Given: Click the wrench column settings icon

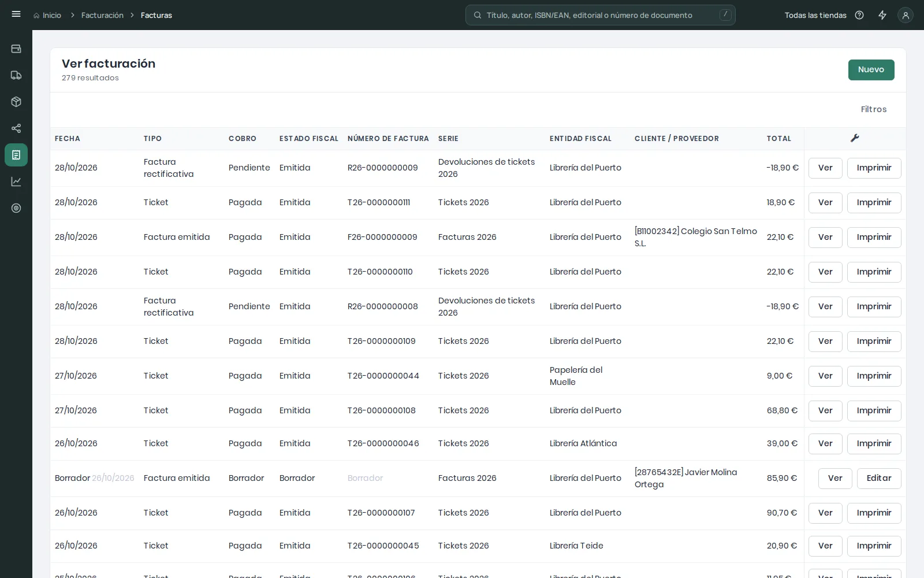Looking at the screenshot, I should (855, 138).
